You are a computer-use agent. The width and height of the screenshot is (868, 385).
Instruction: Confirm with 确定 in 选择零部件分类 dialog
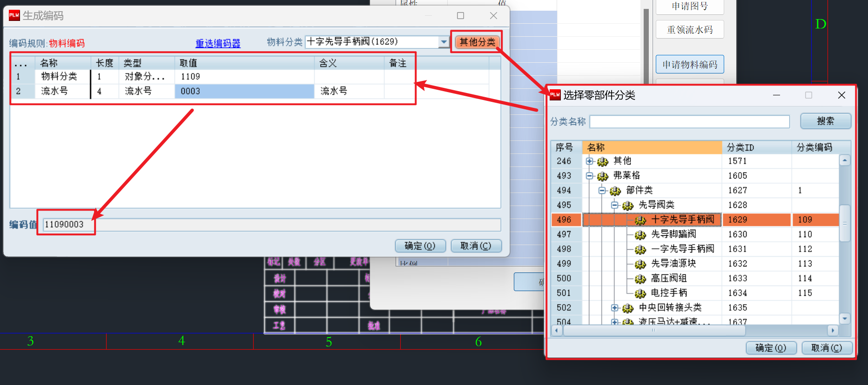pos(771,348)
